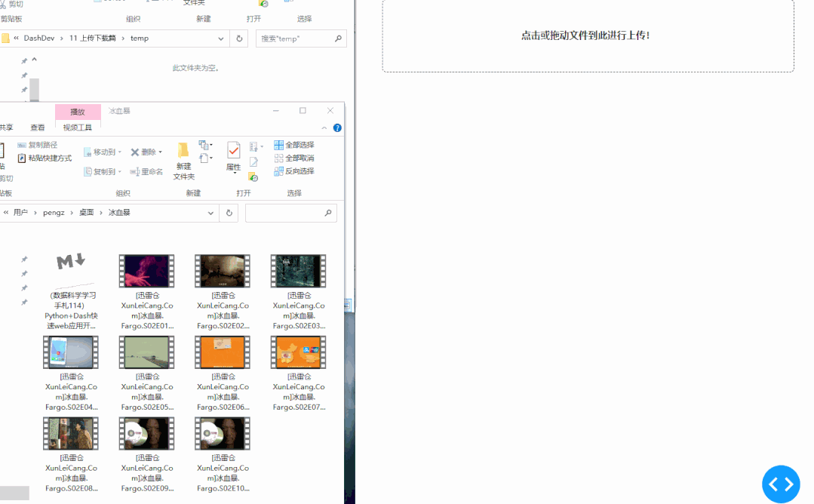Expand the 冰血暴 address bar history dropdown
Image resolution: width=814 pixels, height=504 pixels.
(x=210, y=213)
